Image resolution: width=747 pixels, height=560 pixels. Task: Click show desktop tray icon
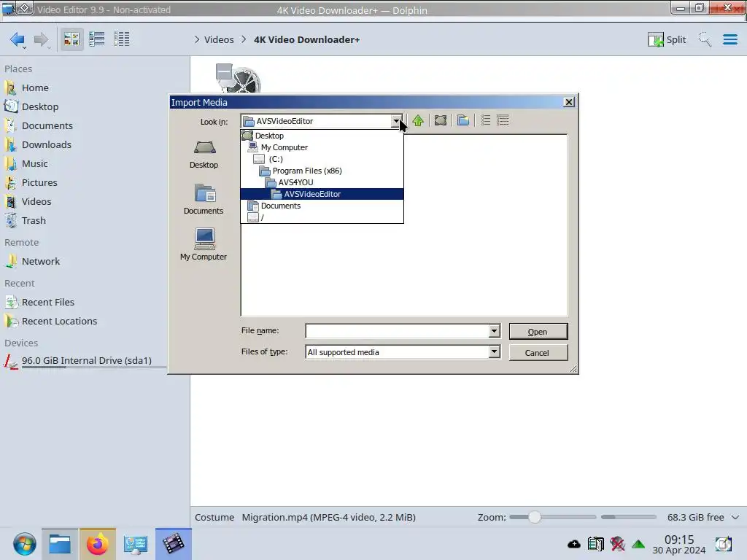pyautogui.click(x=723, y=544)
